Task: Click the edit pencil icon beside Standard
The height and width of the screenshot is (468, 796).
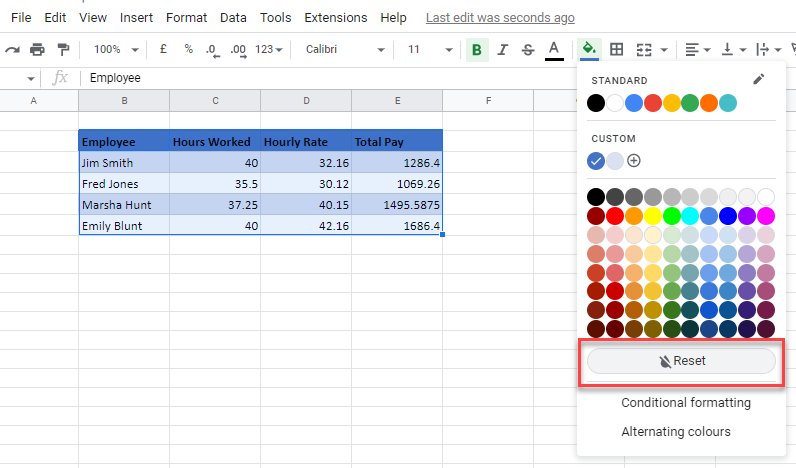Action: click(758, 80)
